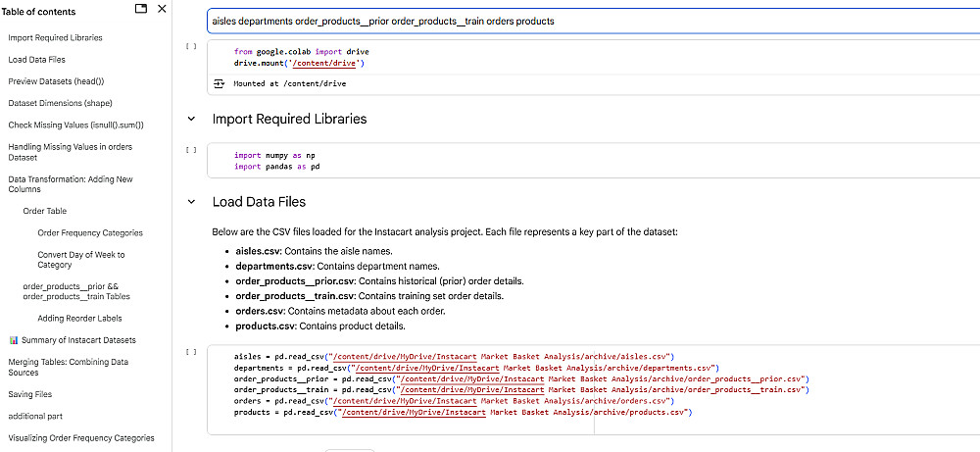Go to Dataset Dimensions (shape) in contents
980x452 pixels.
59,103
